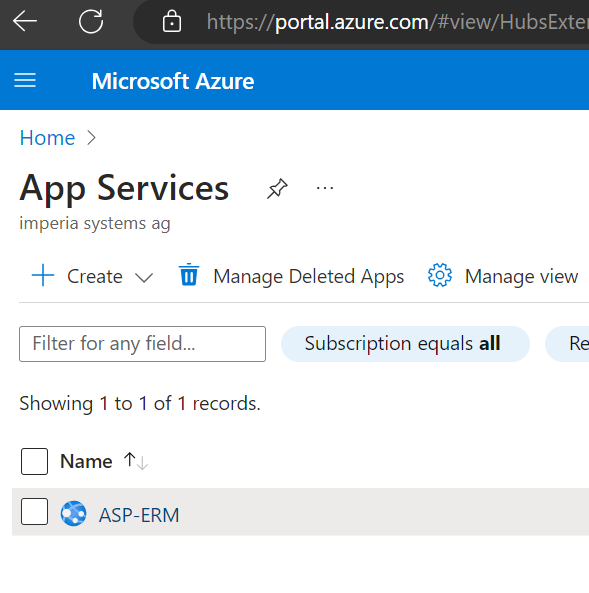Sort the list using the Name arrows

(135, 461)
